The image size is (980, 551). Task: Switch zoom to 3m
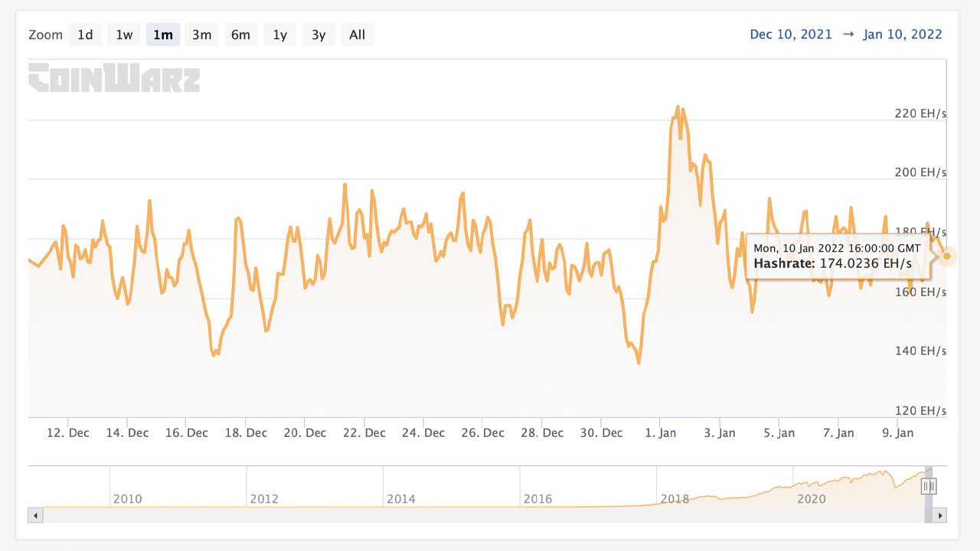click(201, 34)
